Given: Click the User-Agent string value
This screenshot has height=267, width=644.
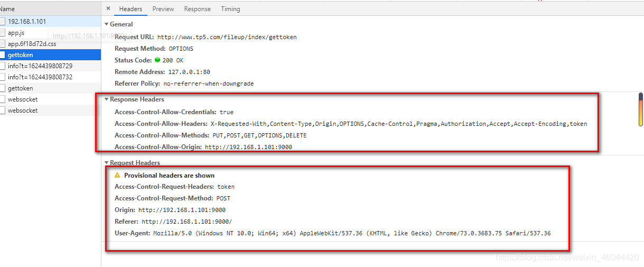Looking at the screenshot, I should coord(352,233).
